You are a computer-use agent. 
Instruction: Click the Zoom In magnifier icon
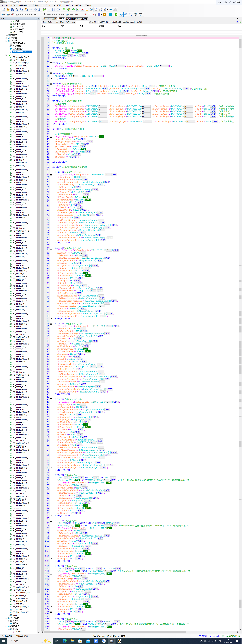(126, 15)
